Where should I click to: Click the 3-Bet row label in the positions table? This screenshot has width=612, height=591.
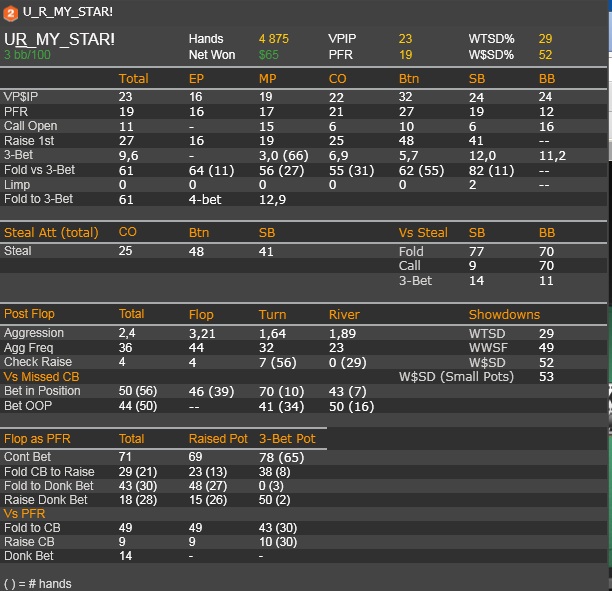18,155
